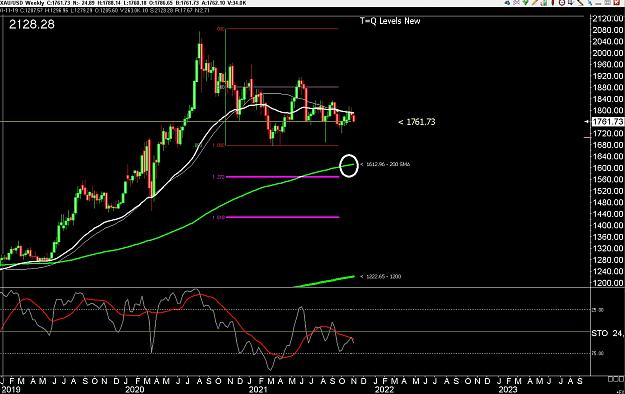The width and height of the screenshot is (625, 394).
Task: Select the 'T=Q Levels New' label
Action: pyautogui.click(x=390, y=21)
